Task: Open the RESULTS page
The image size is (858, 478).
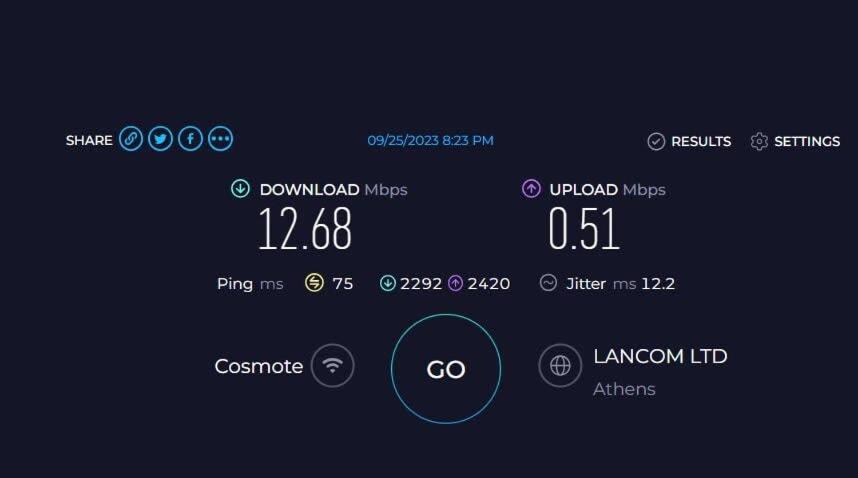Action: click(x=689, y=141)
